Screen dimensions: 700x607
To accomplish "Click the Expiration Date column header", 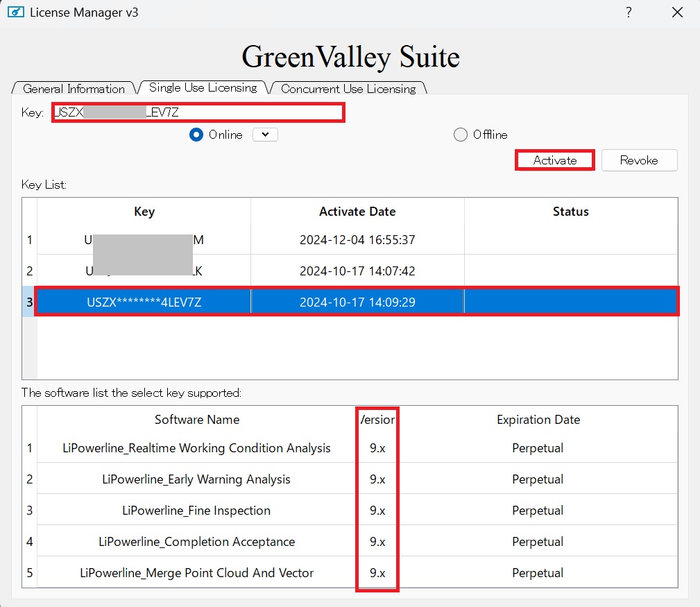I will point(538,420).
